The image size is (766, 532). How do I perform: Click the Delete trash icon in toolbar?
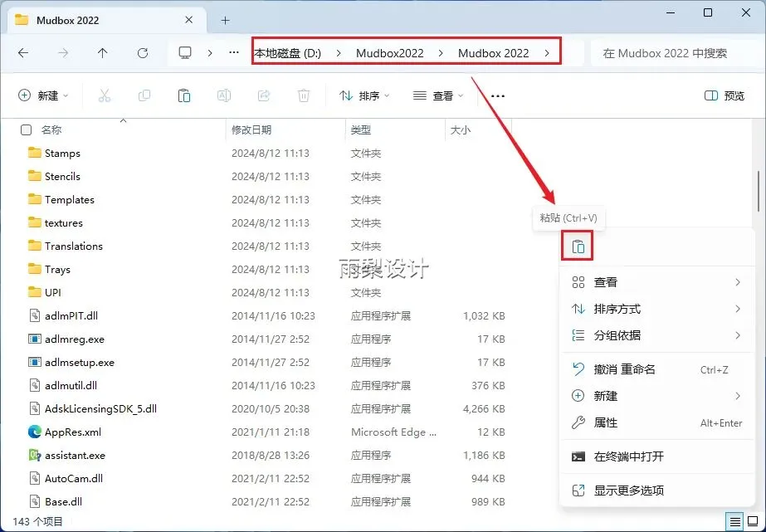[304, 95]
